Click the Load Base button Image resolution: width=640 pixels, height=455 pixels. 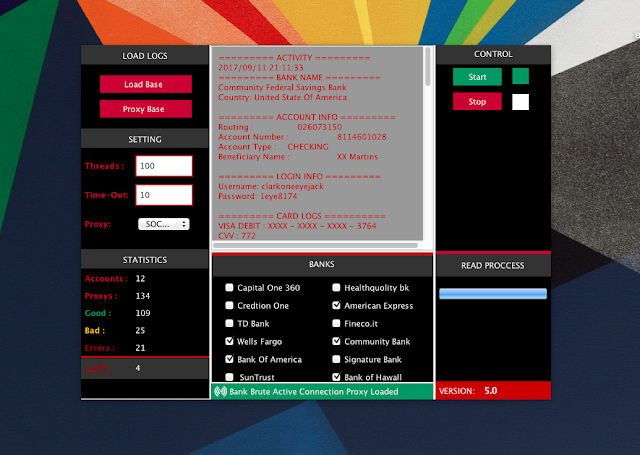click(146, 84)
